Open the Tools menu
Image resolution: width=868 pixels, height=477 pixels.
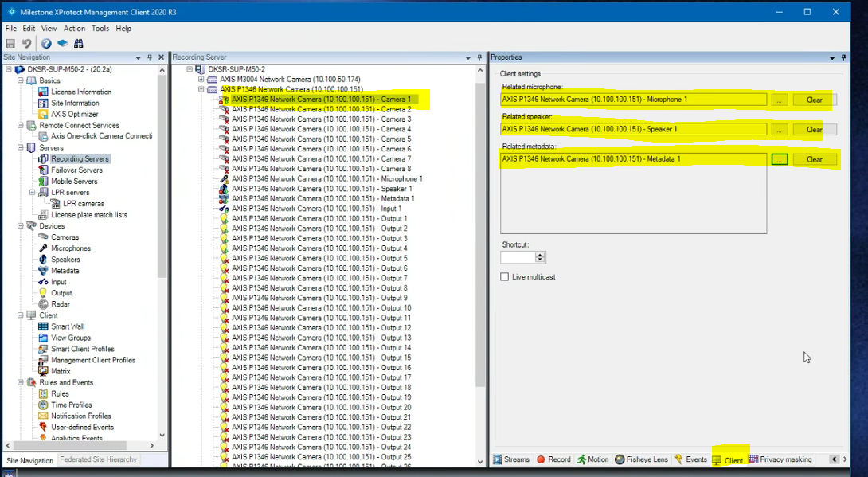pyautogui.click(x=100, y=28)
